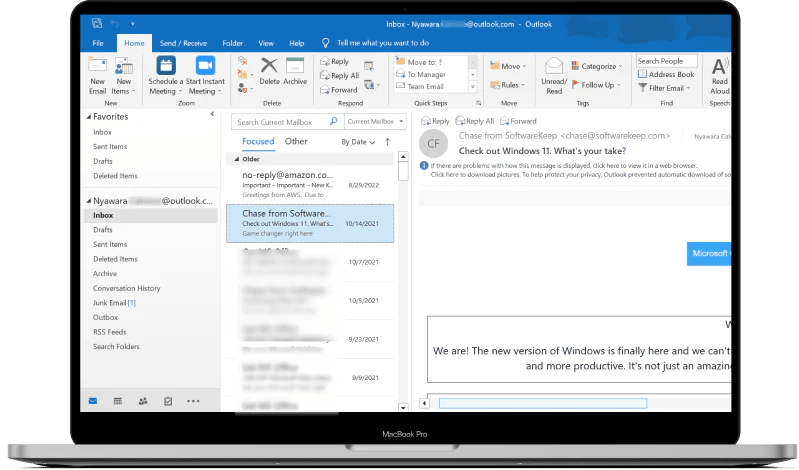Open the Current Mailbox scope dropdown

point(375,122)
